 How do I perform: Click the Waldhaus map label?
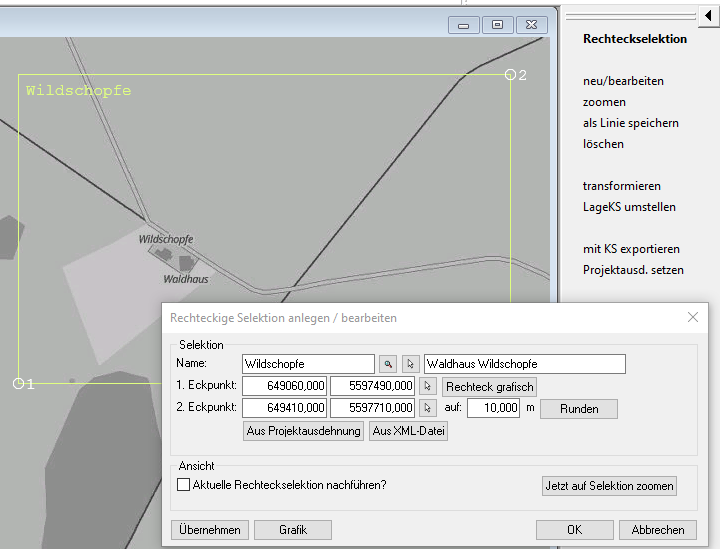[186, 279]
